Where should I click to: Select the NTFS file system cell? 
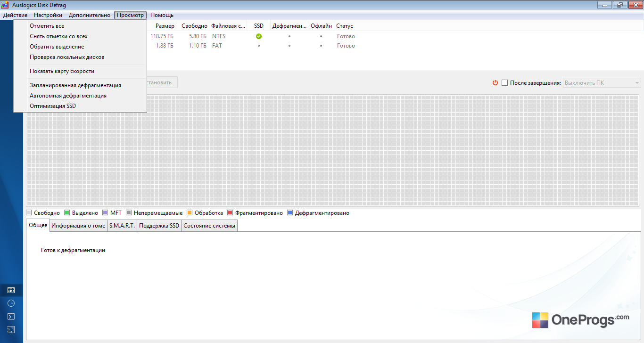tap(219, 36)
